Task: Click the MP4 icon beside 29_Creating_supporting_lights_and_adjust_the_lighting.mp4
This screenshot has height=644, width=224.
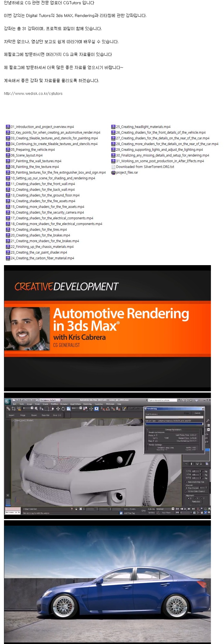Action: [x=113, y=150]
